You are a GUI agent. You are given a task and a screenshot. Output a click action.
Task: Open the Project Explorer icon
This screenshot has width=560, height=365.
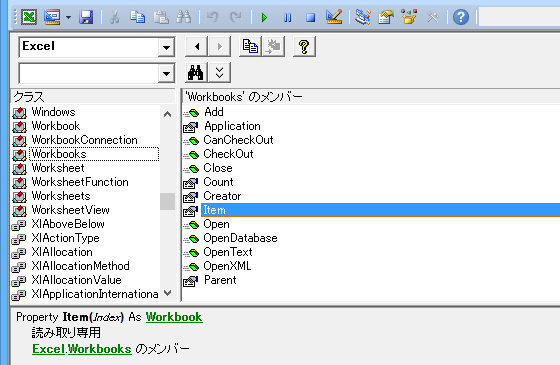pyautogui.click(x=363, y=17)
